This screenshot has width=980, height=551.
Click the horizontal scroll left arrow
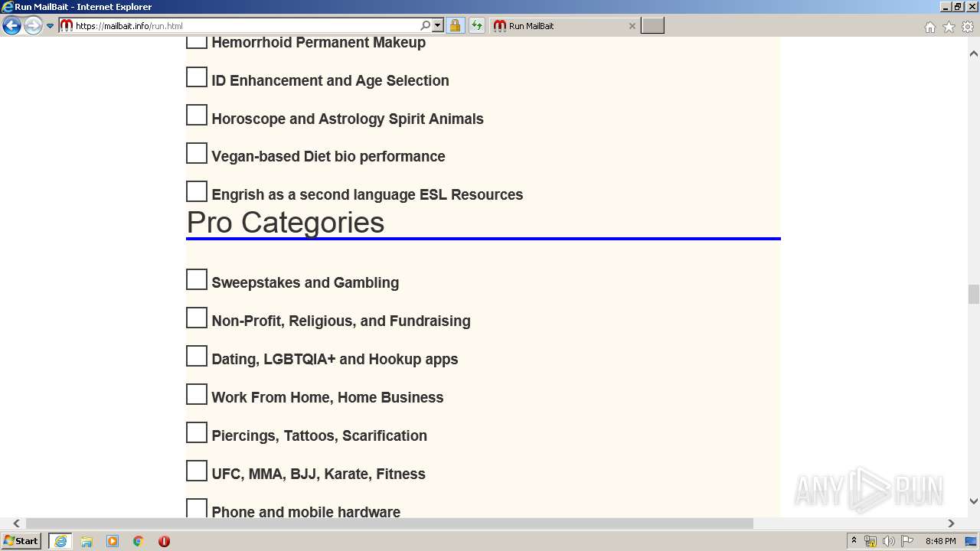click(16, 523)
